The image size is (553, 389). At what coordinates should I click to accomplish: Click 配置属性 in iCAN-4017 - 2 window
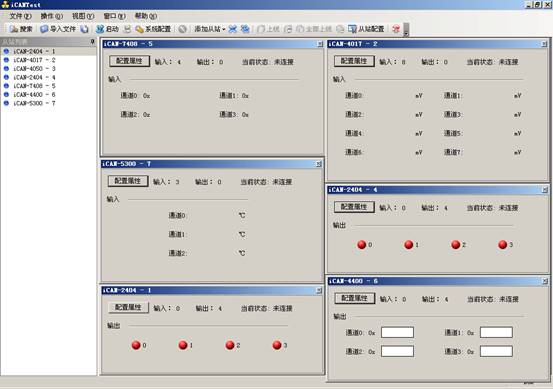[354, 61]
